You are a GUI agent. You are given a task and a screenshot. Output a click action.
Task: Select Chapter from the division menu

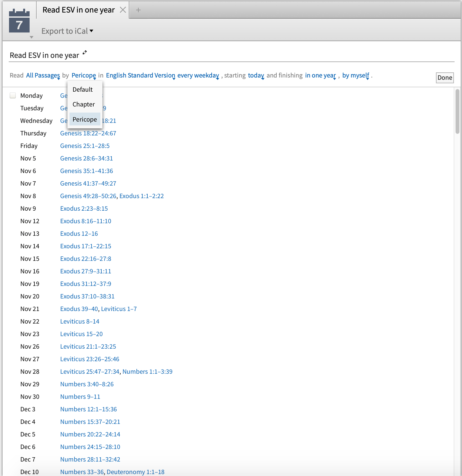click(85, 104)
